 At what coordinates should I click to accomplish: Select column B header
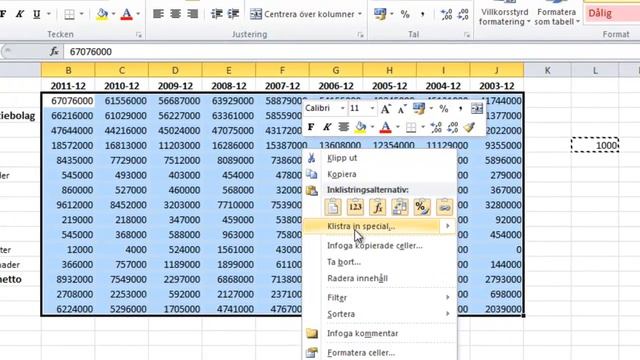[68, 70]
